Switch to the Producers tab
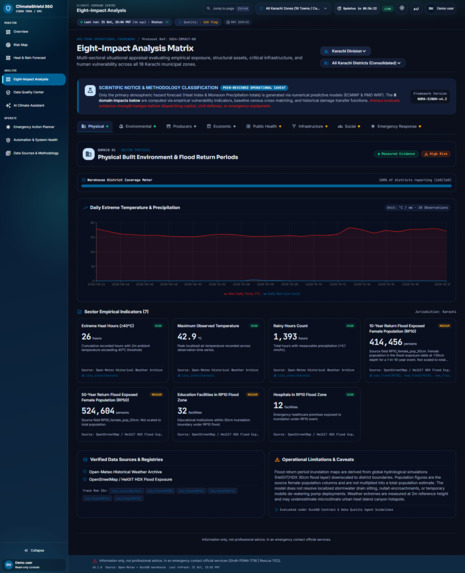465x573 pixels. click(181, 126)
